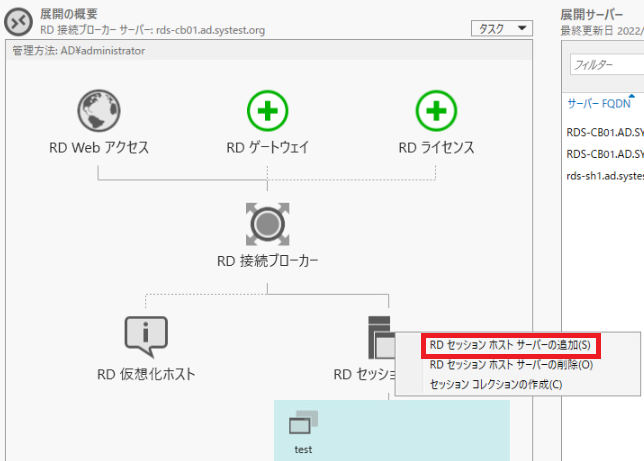Image resolution: width=644 pixels, height=461 pixels.
Task: Add an RD Licensing server via plus icon
Action: (436, 111)
